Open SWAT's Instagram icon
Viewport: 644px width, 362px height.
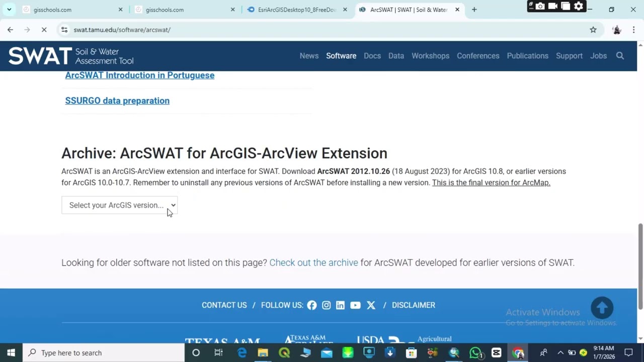(326, 305)
